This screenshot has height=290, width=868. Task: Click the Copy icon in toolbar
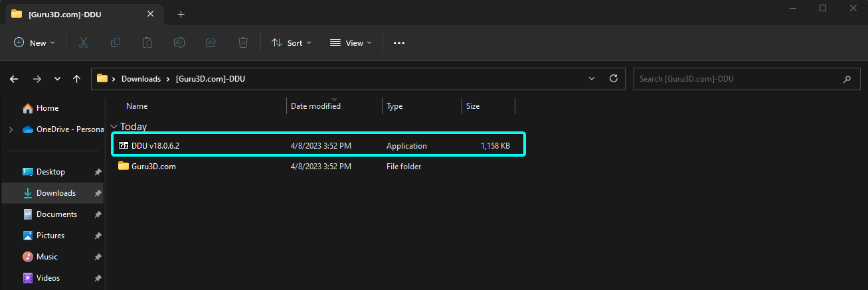tap(116, 42)
